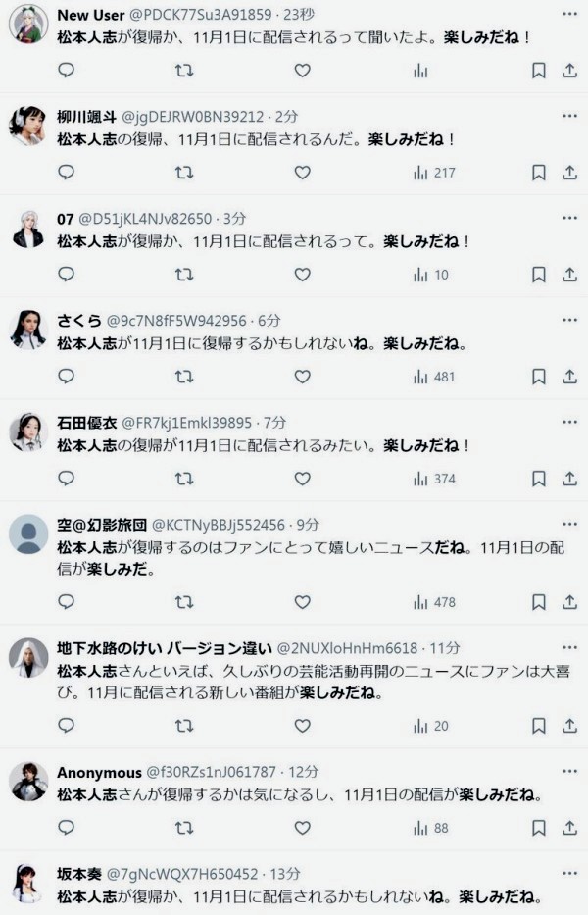Click 坂本奏's profile avatar

pos(28,883)
